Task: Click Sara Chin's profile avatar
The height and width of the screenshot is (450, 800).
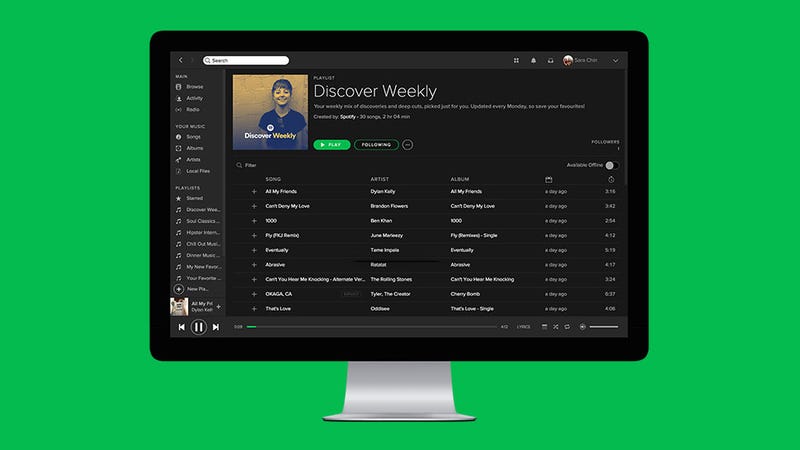Action: pyautogui.click(x=567, y=60)
